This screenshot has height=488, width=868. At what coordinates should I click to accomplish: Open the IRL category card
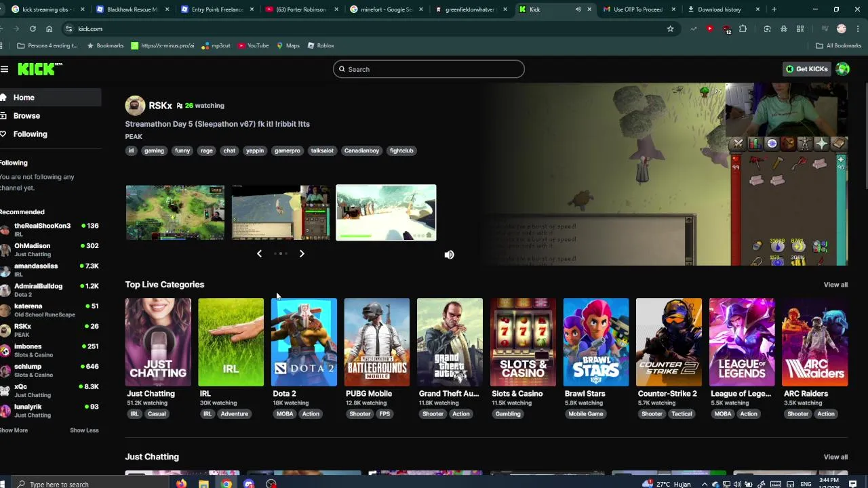[231, 342]
